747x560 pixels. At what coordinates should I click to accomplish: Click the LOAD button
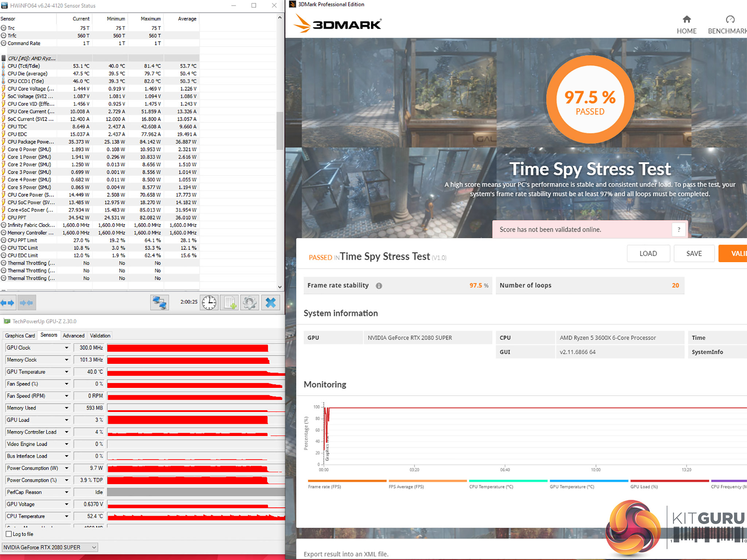click(648, 253)
